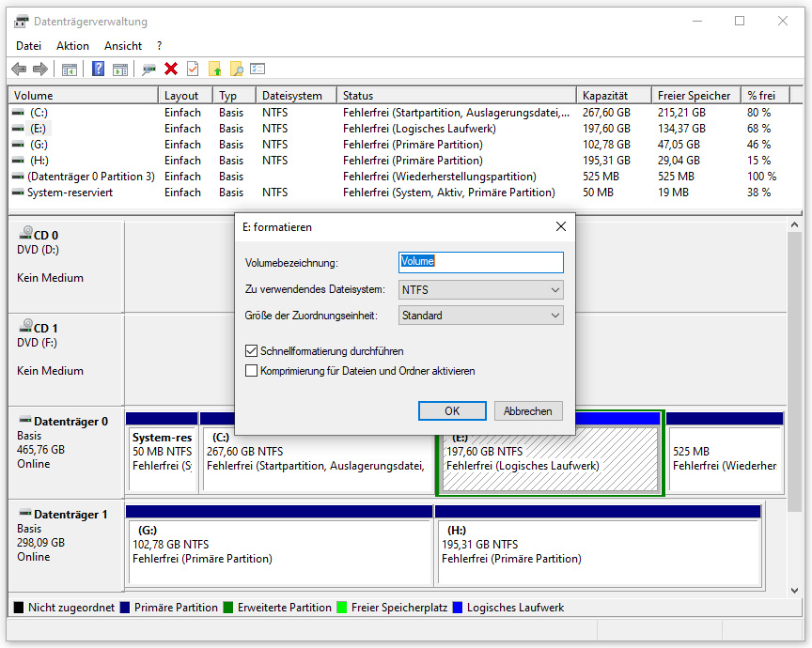Click the back arrow toolbar icon
Screen dimensions: 812x648
point(19,69)
